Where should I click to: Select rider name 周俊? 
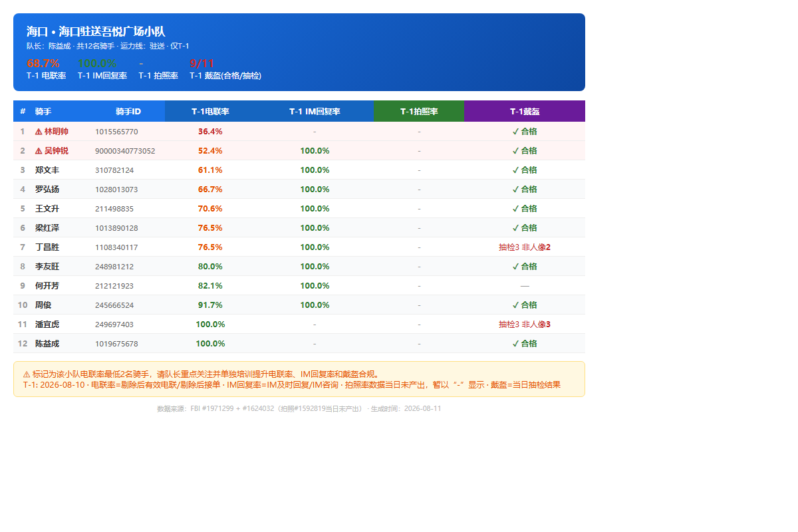pyautogui.click(x=43, y=305)
